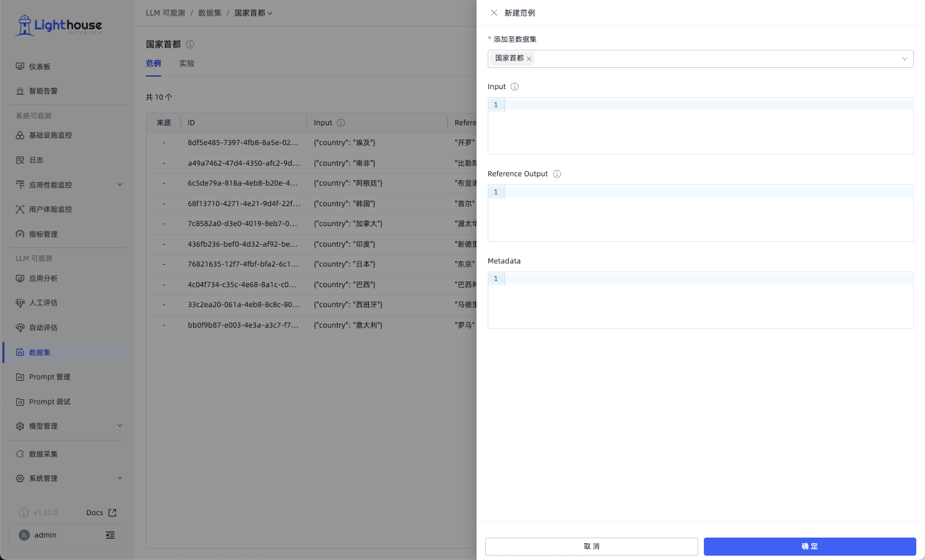Open Prompt 管理 in the sidebar
The height and width of the screenshot is (560, 925).
tap(67, 377)
